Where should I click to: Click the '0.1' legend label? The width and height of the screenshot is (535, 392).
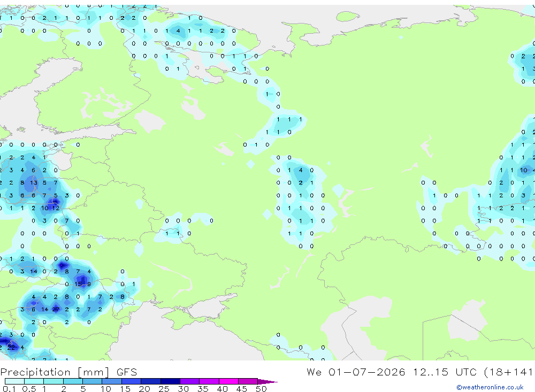pyautogui.click(x=9, y=389)
